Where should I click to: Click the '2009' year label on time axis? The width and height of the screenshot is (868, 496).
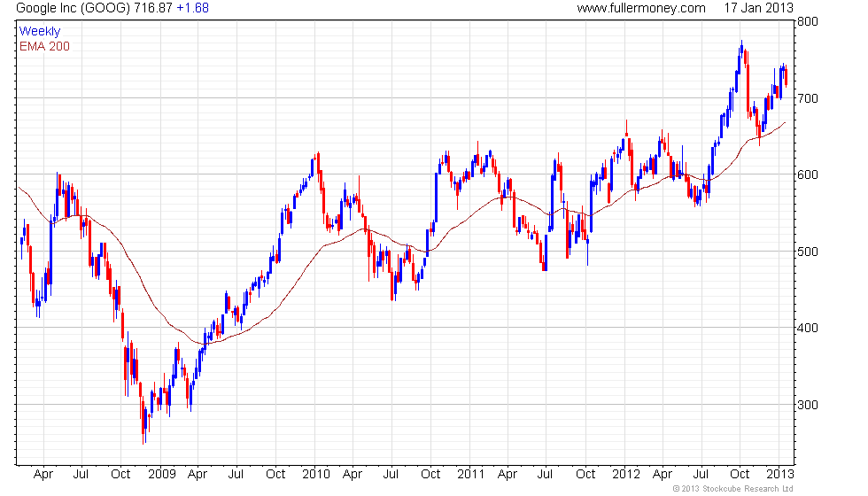point(161,475)
